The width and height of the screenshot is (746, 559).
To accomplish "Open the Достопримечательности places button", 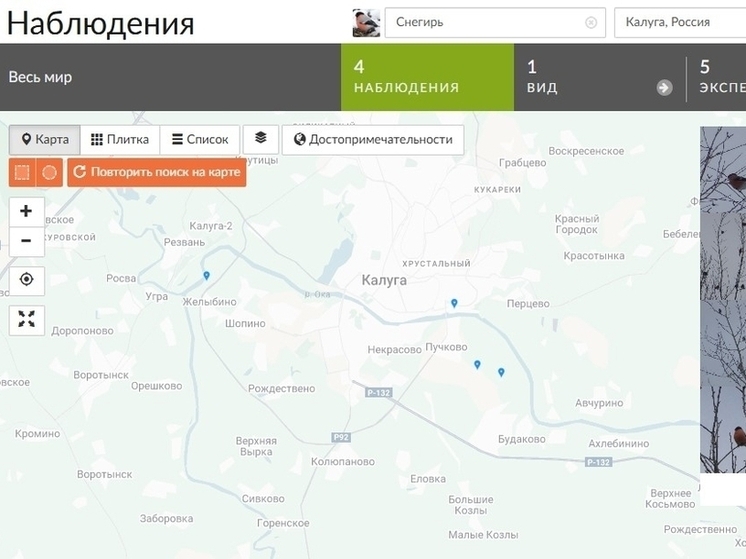I will (x=373, y=139).
